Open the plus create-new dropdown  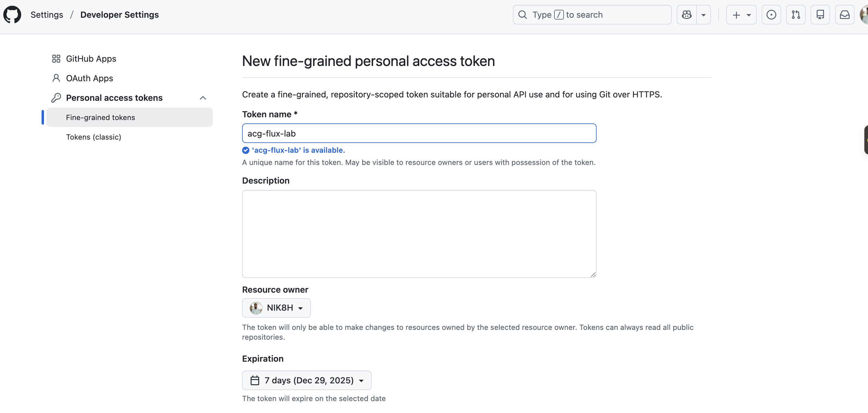point(741,14)
